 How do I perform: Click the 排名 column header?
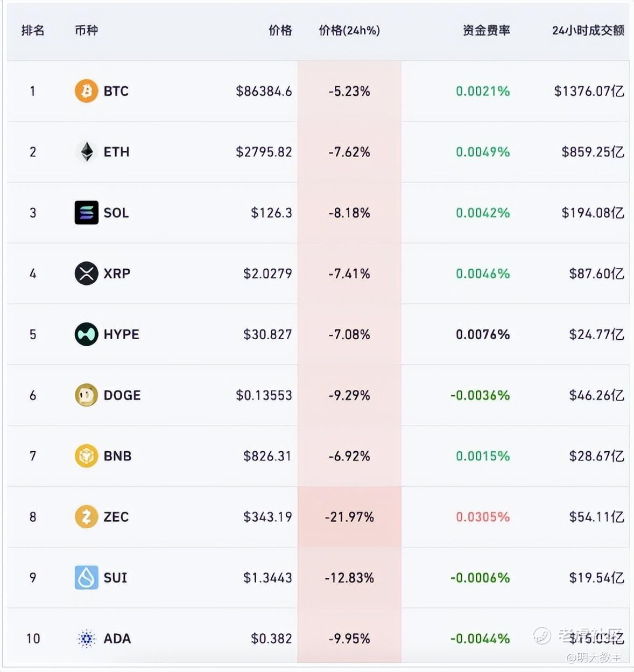[33, 31]
